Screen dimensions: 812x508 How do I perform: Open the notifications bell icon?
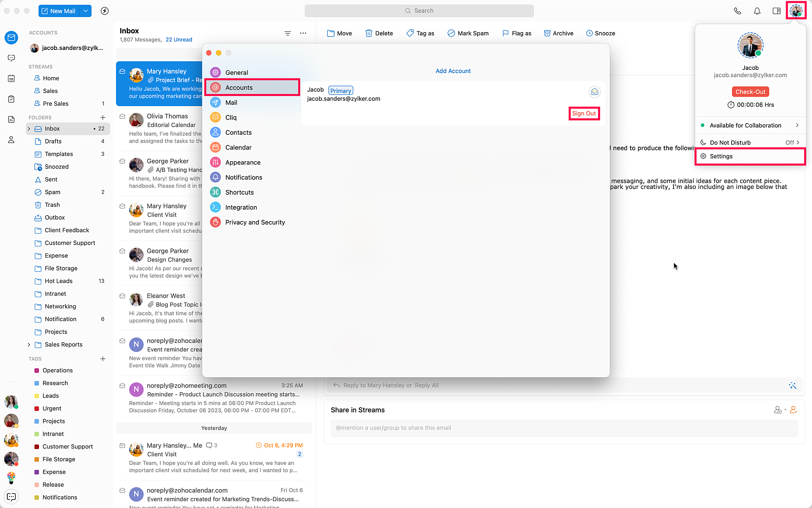click(x=757, y=11)
